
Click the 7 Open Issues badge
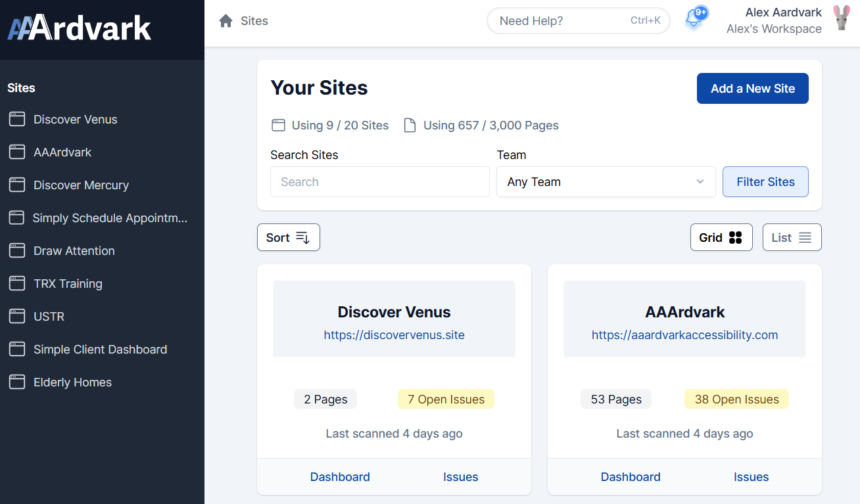click(x=446, y=400)
